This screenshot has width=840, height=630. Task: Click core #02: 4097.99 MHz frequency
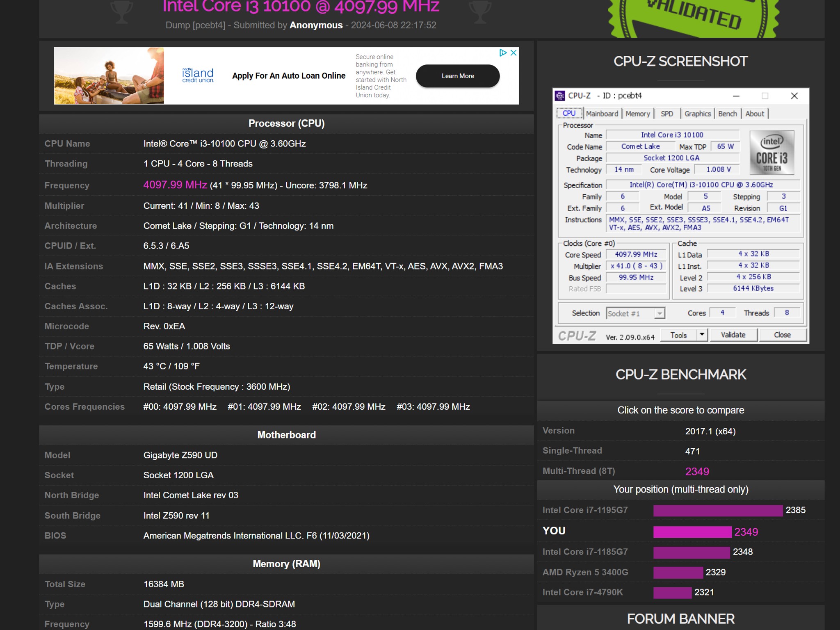(349, 407)
